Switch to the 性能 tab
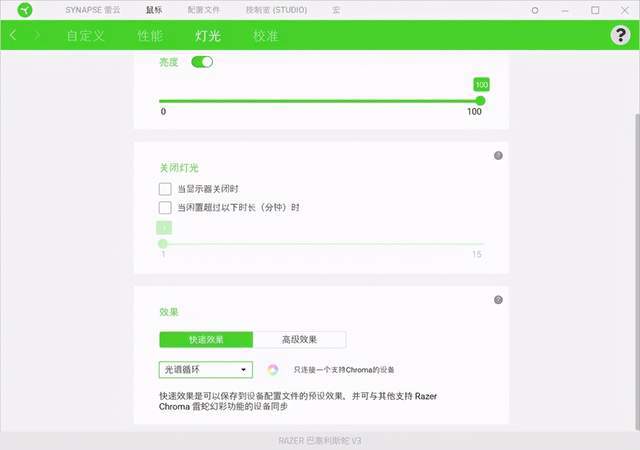Viewport: 640px width, 450px height. pyautogui.click(x=150, y=36)
